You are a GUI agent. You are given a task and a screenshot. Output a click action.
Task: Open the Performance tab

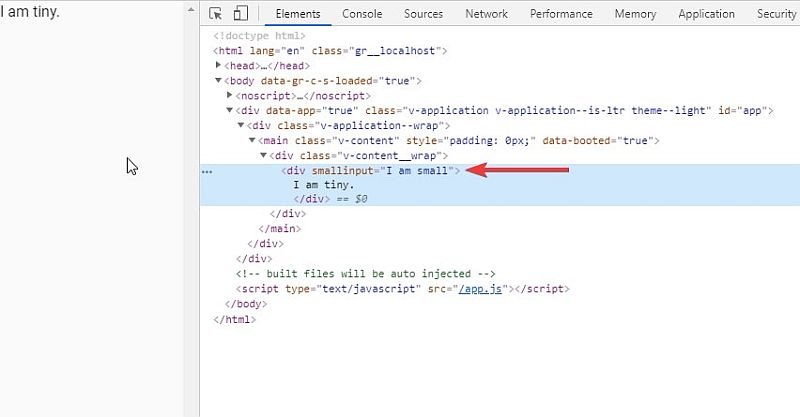[561, 14]
